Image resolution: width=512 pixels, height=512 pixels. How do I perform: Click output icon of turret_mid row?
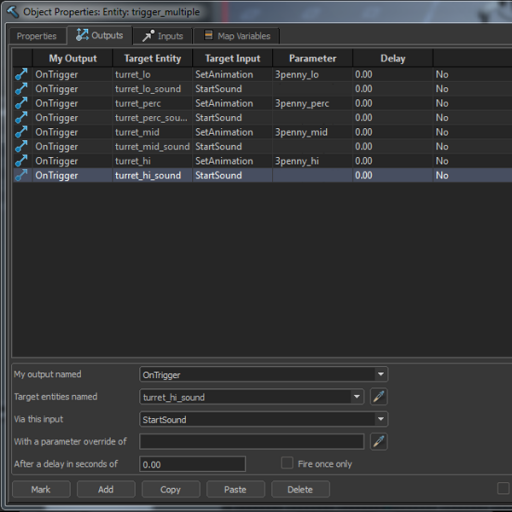21,132
